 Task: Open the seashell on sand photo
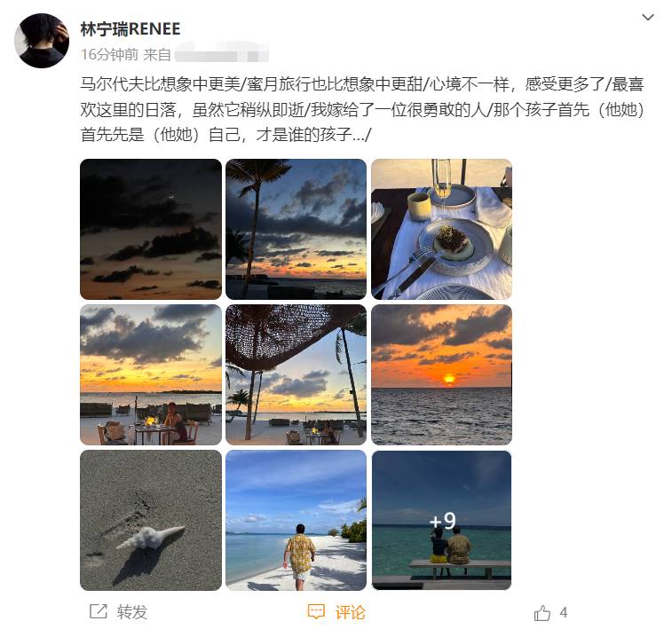coord(151,520)
